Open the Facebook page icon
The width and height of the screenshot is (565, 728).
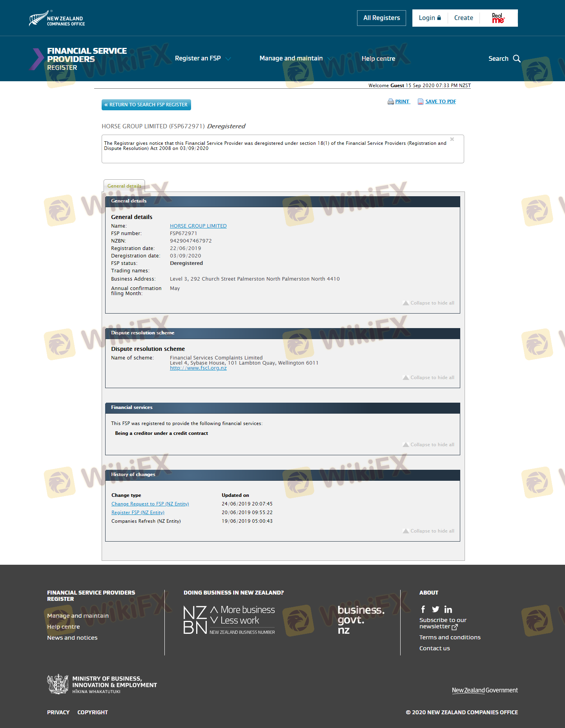423,609
